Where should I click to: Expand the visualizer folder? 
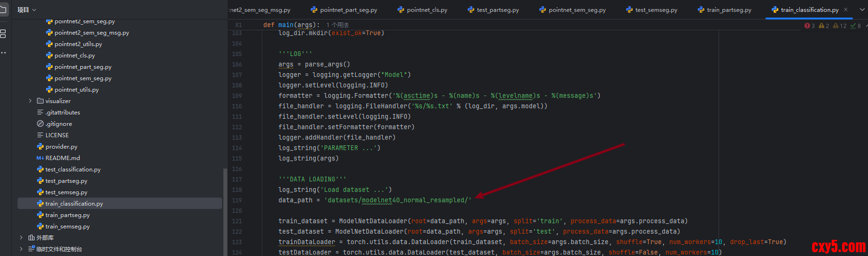30,101
